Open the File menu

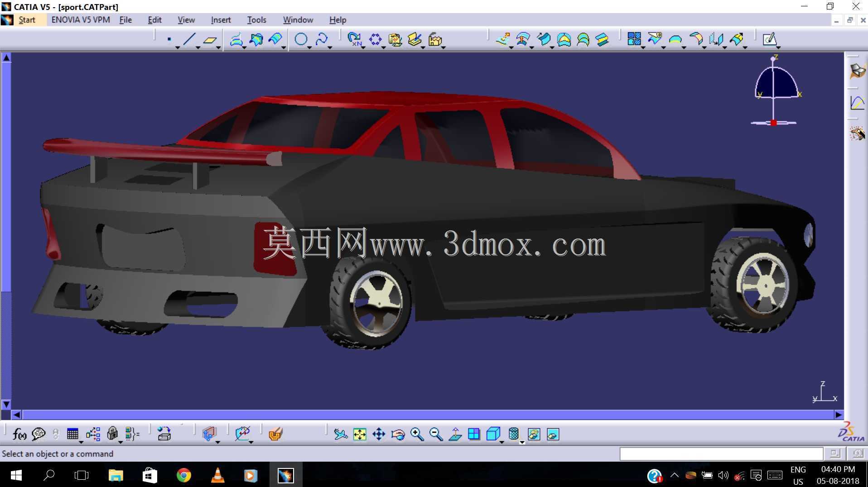tap(125, 20)
